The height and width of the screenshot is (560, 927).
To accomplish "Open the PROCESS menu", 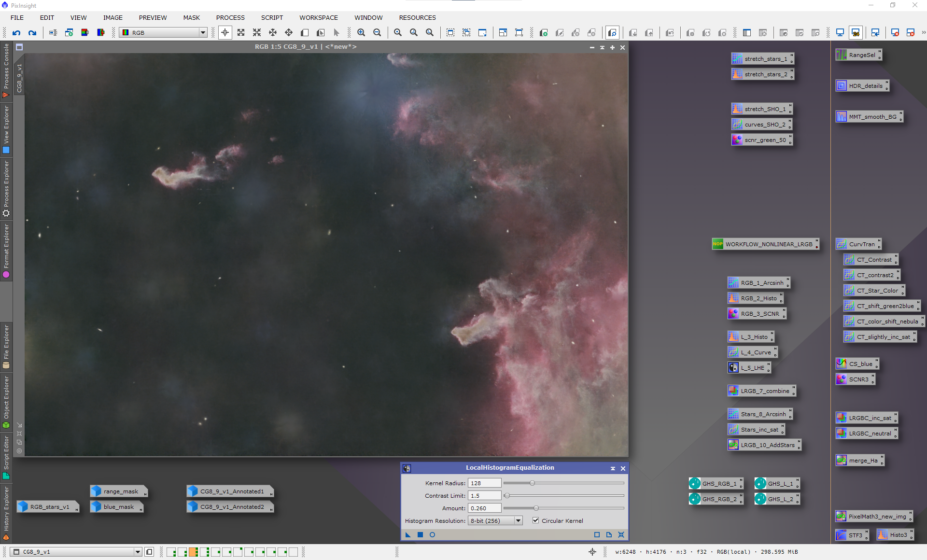I will [230, 17].
